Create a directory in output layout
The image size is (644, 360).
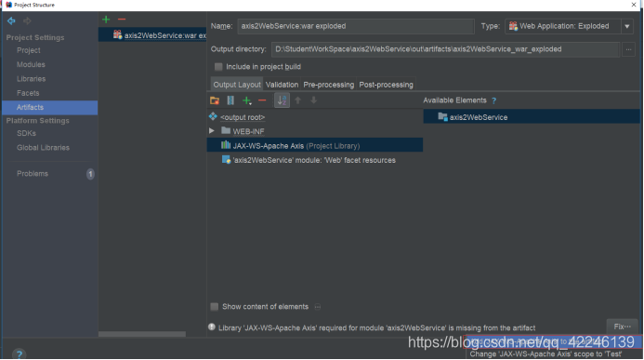point(215,100)
